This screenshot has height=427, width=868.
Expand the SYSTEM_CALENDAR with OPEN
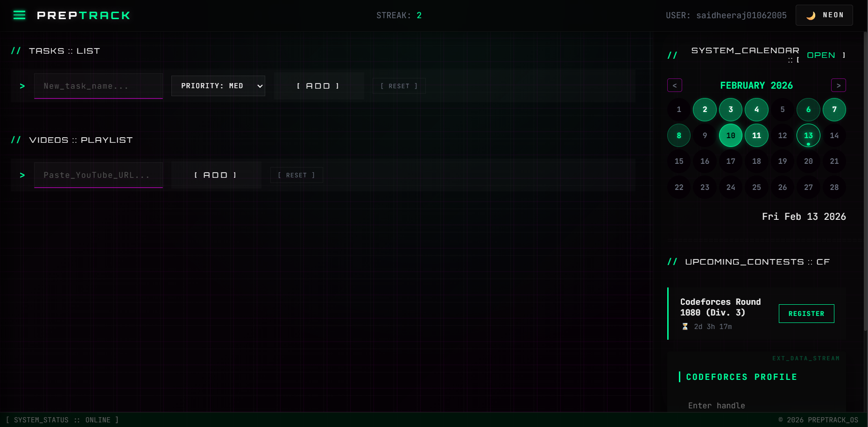(821, 55)
